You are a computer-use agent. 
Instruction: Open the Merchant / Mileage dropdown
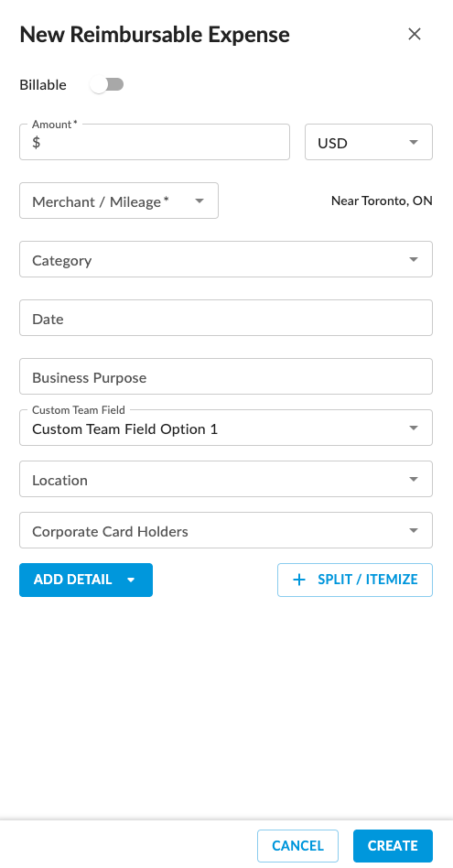[119, 201]
